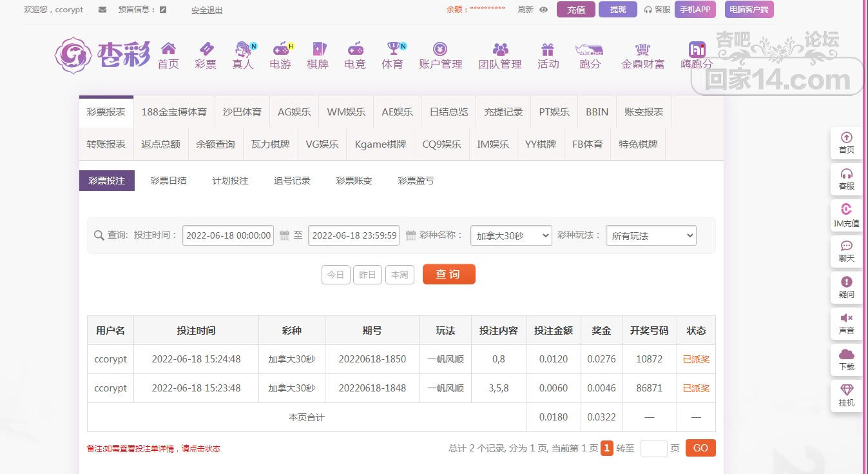Select the 彩票盈亏 sub-tab
The height and width of the screenshot is (474, 868).
(416, 181)
